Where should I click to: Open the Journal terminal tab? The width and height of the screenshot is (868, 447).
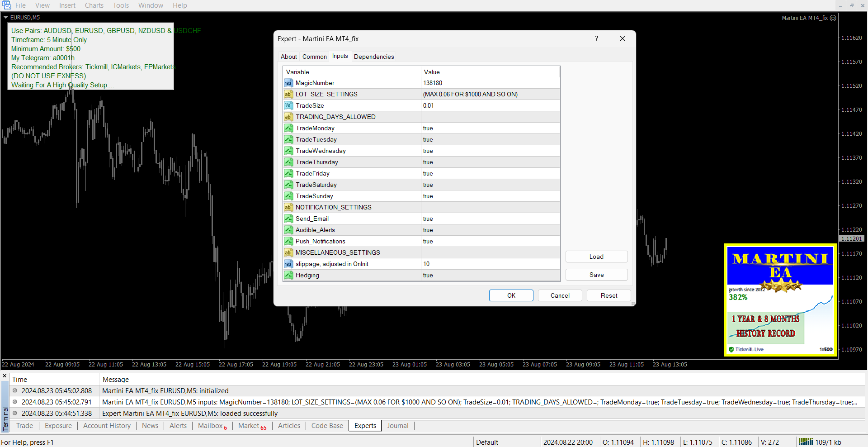point(397,426)
